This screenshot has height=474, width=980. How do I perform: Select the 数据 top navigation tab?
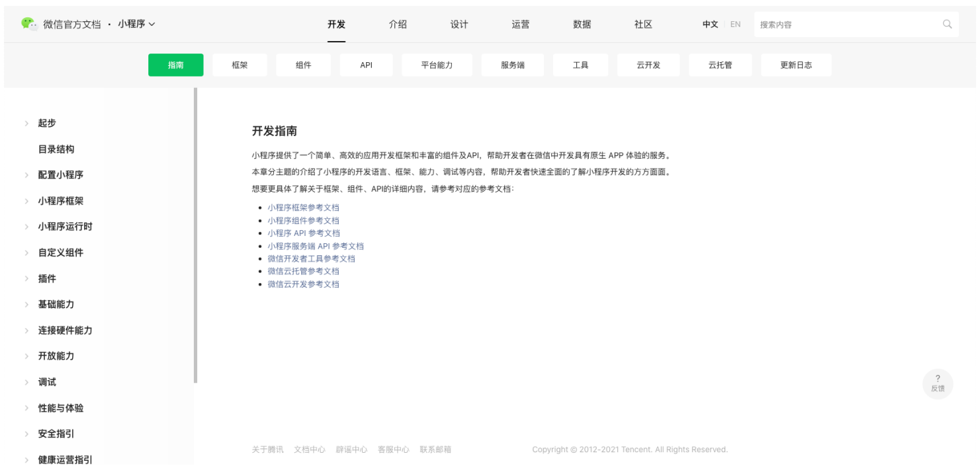(x=582, y=24)
